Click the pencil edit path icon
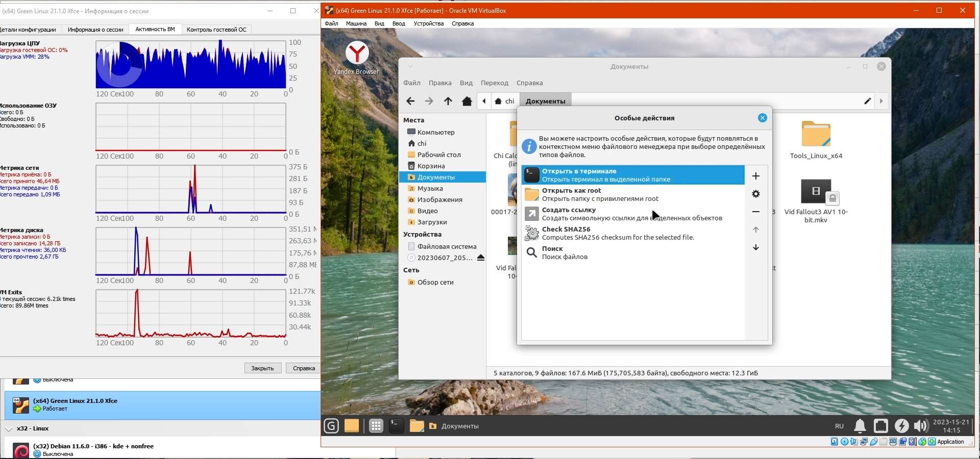Screen dimensions: 980x459 tap(867, 101)
